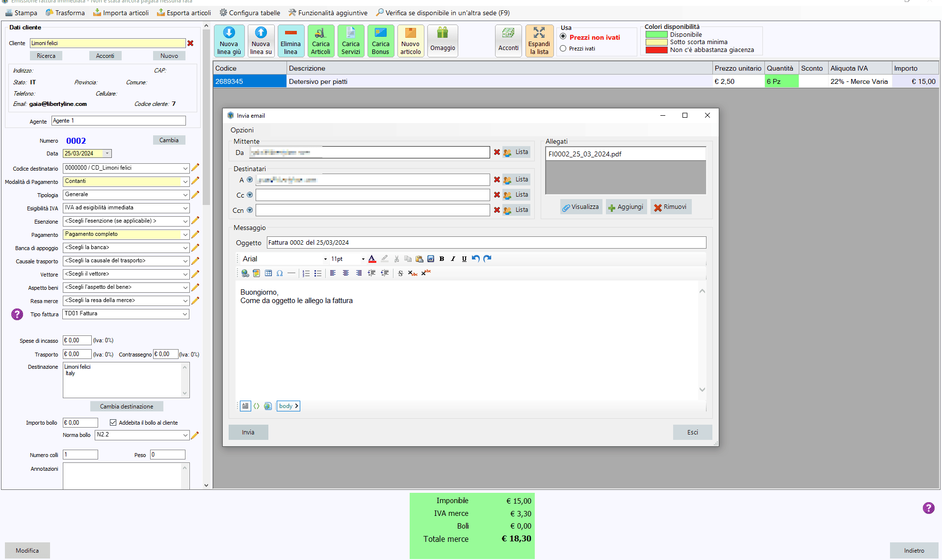
Task: Open Carica Servizi tool
Action: 350,41
